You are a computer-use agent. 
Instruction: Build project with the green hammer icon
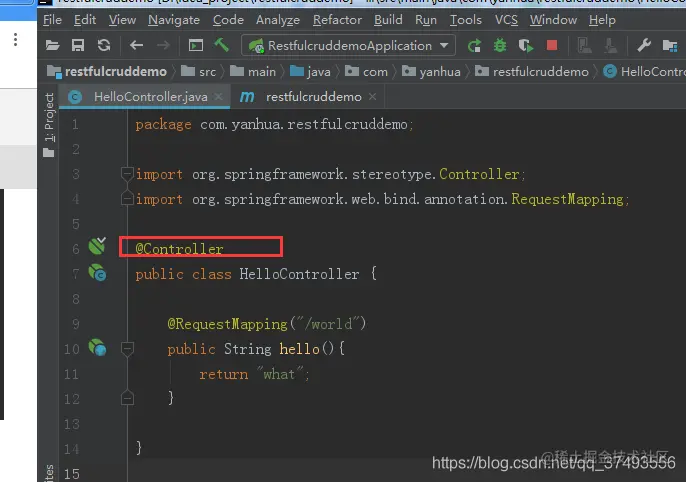pyautogui.click(x=221, y=45)
